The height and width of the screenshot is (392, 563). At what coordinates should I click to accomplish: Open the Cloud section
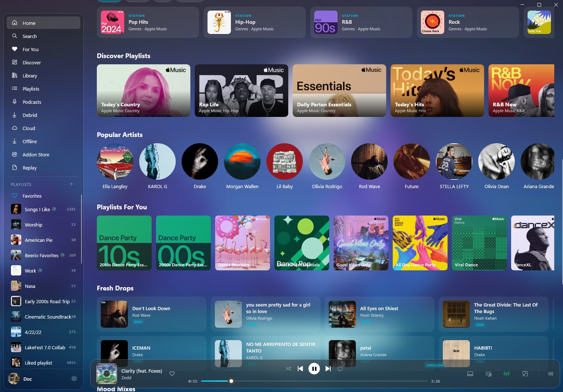pyautogui.click(x=43, y=128)
